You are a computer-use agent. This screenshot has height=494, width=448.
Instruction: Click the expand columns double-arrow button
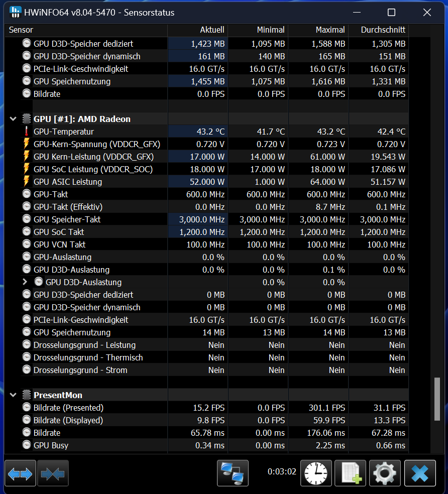[20, 473]
